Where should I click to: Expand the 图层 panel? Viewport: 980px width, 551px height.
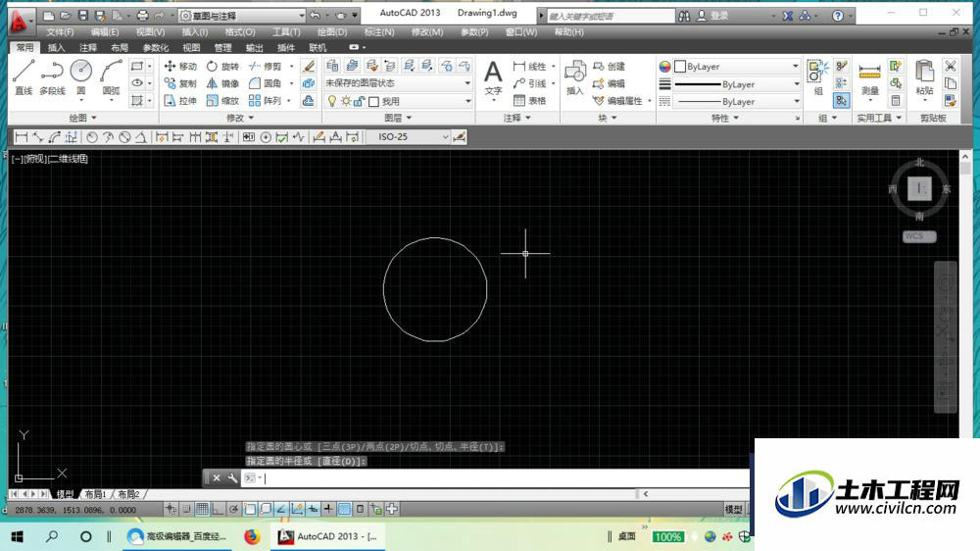tap(398, 118)
